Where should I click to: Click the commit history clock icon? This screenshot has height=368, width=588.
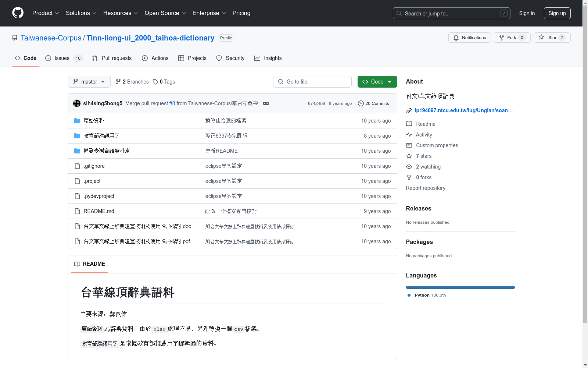coord(361,103)
